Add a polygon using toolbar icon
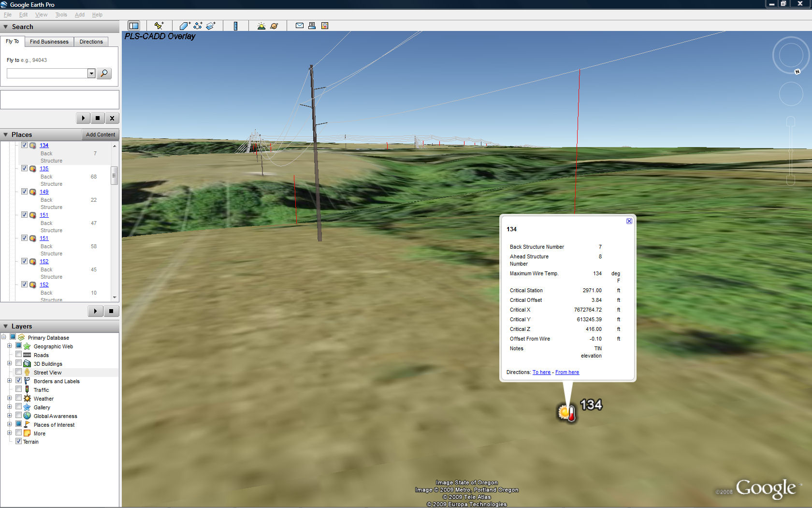812x508 pixels. pyautogui.click(x=185, y=26)
